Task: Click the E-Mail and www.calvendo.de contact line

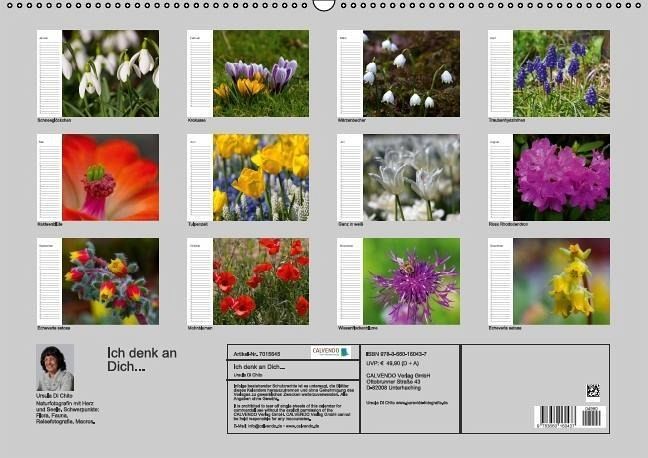Action: (x=276, y=426)
